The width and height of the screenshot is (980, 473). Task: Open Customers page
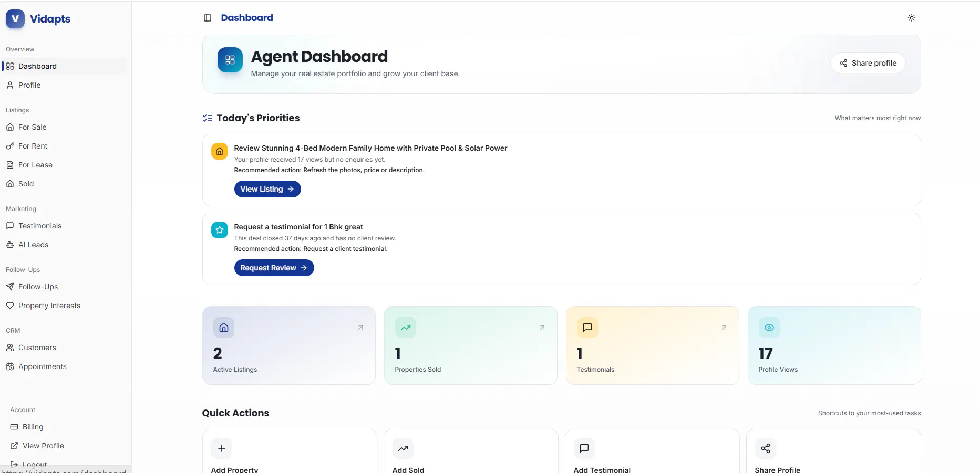[65, 348]
